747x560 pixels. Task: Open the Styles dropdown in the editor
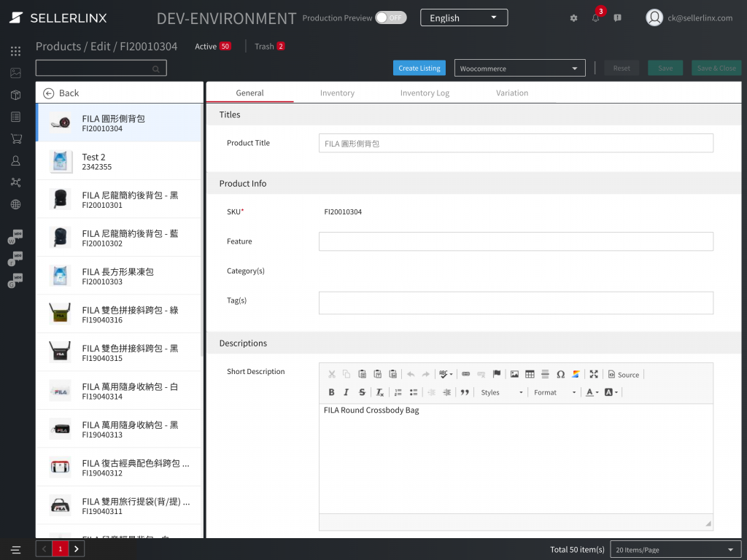pos(502,392)
